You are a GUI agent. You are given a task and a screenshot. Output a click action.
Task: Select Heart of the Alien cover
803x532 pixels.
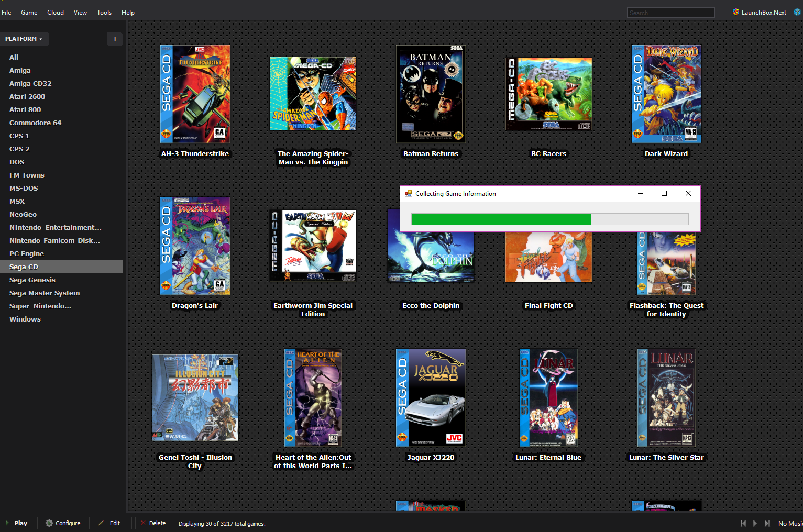coord(313,397)
